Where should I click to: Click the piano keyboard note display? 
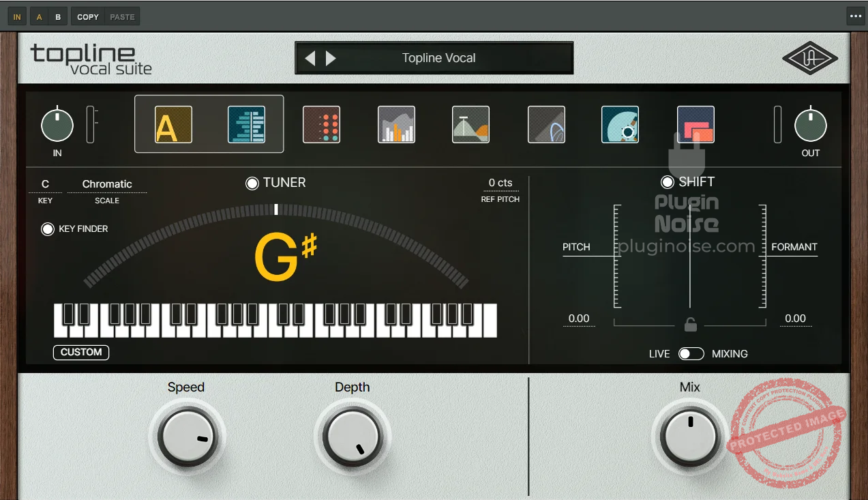point(275,321)
